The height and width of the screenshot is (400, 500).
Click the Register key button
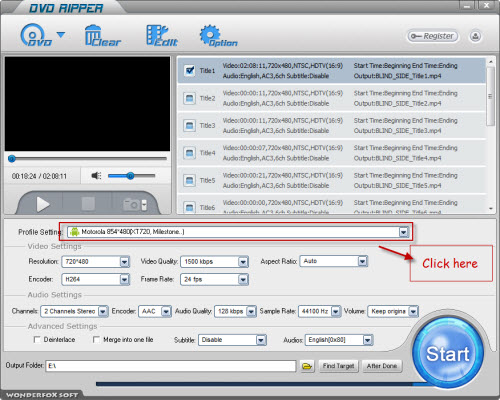[432, 36]
